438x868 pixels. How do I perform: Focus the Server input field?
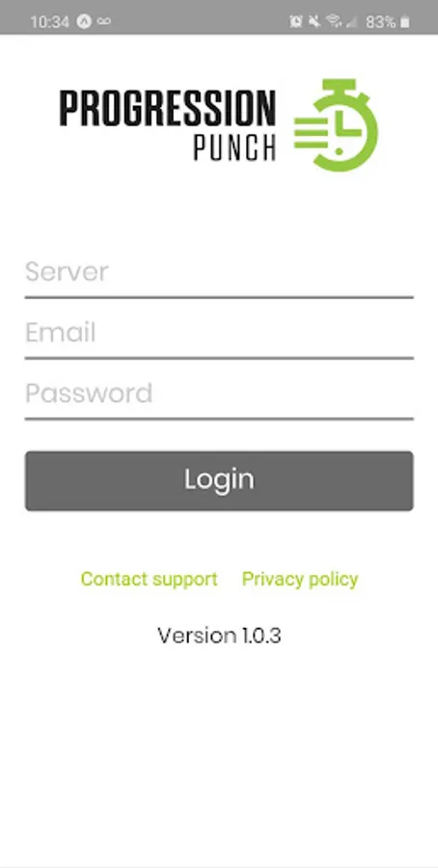(x=219, y=273)
